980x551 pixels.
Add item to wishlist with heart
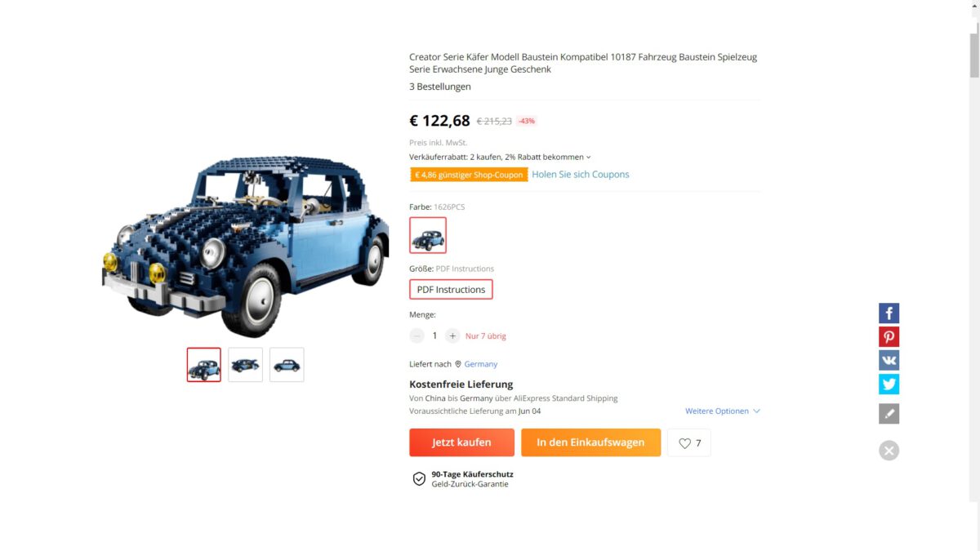pyautogui.click(x=688, y=443)
